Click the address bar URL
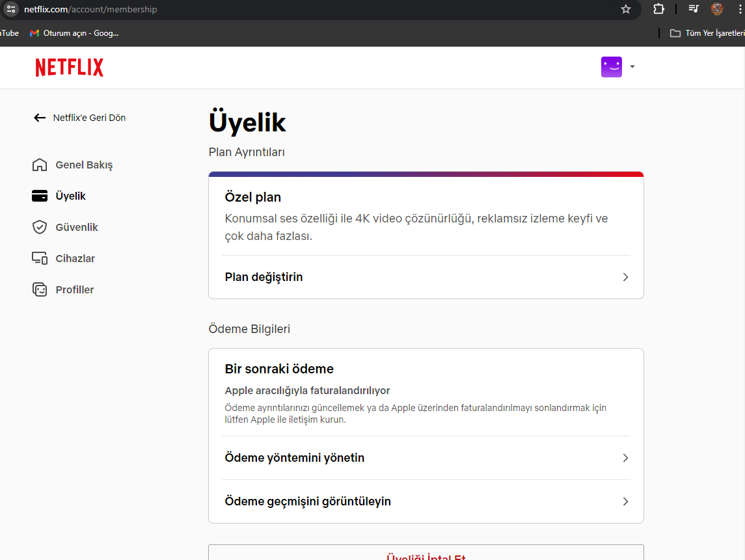745x560 pixels. [x=90, y=9]
